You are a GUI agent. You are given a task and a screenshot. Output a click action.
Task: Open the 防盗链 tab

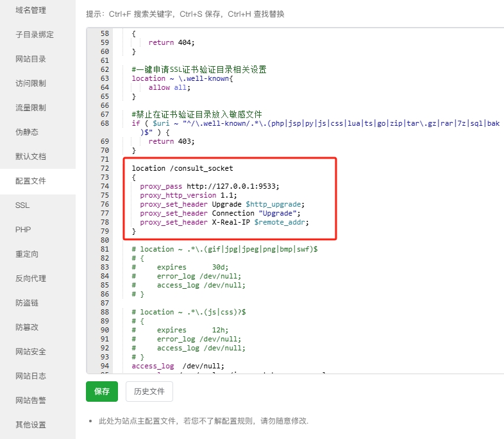click(27, 303)
